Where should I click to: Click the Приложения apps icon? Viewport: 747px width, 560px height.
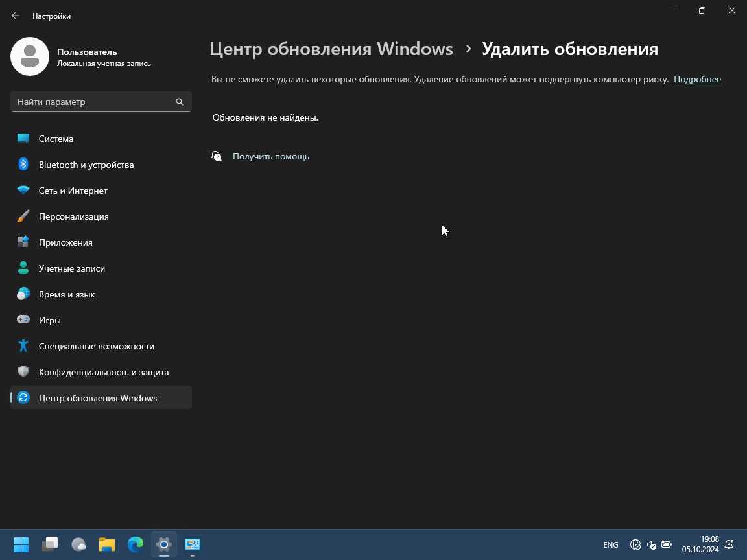click(x=23, y=242)
